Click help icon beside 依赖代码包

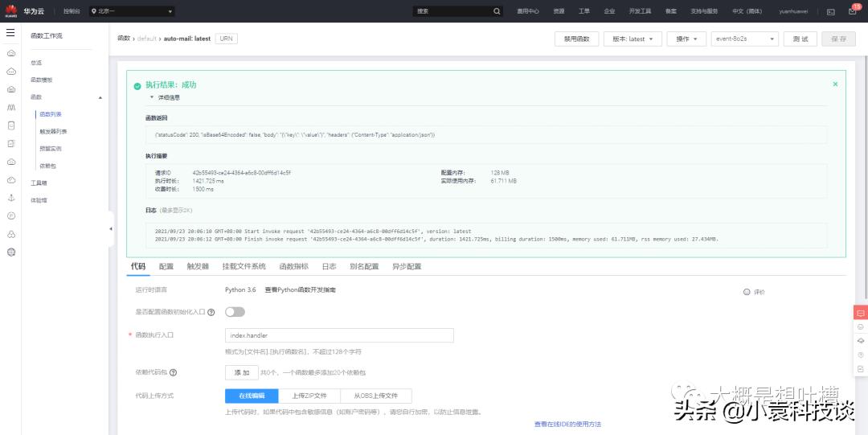pos(173,373)
